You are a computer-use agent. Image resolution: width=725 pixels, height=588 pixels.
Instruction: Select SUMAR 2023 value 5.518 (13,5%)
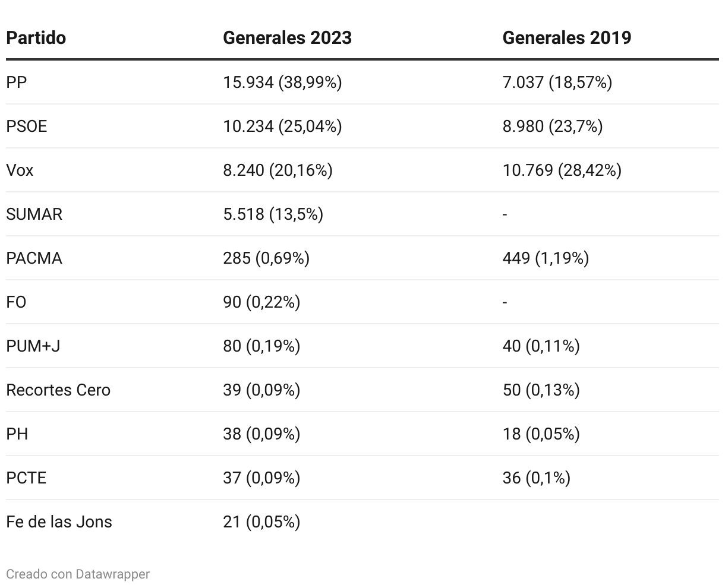[273, 214]
